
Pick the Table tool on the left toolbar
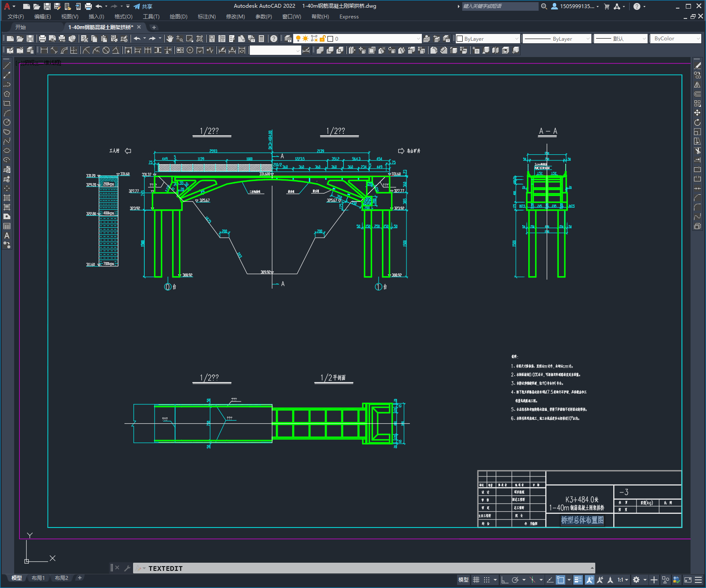[x=7, y=226]
